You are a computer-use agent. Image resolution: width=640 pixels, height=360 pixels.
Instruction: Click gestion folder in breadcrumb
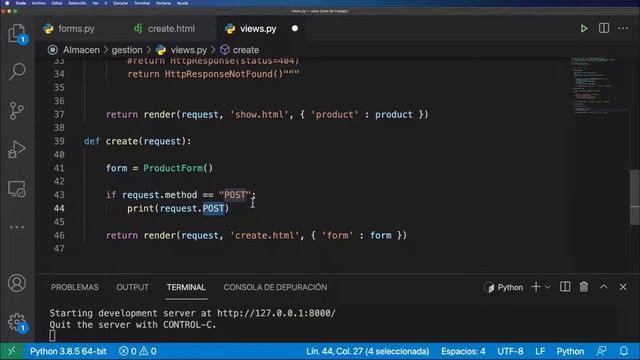pyautogui.click(x=127, y=50)
